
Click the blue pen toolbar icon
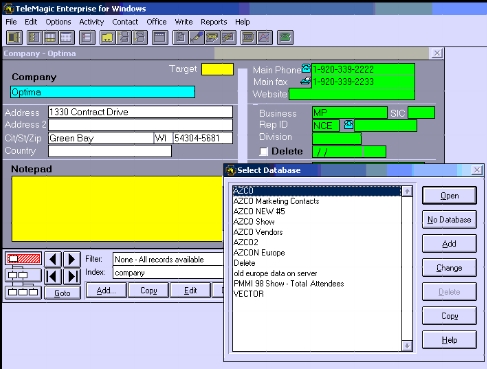pos(196,37)
